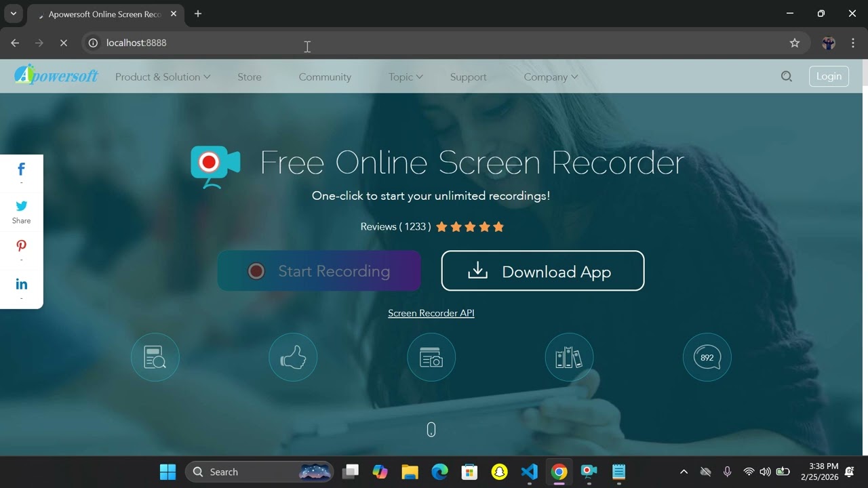Select the Apowersoft Online Screen Recorder tab
Image resolution: width=868 pixels, height=488 pixels.
point(105,14)
